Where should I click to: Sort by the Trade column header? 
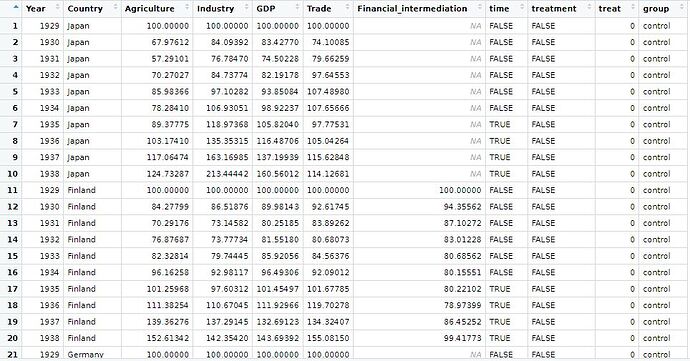(328, 8)
